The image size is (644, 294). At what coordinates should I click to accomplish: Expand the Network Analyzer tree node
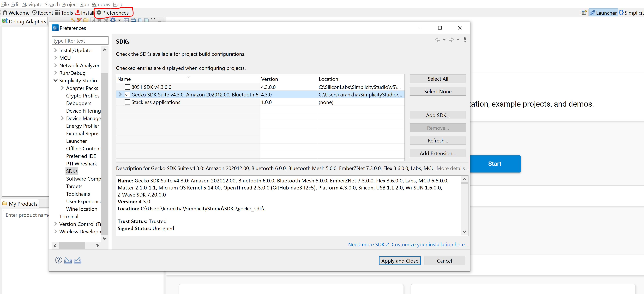56,65
